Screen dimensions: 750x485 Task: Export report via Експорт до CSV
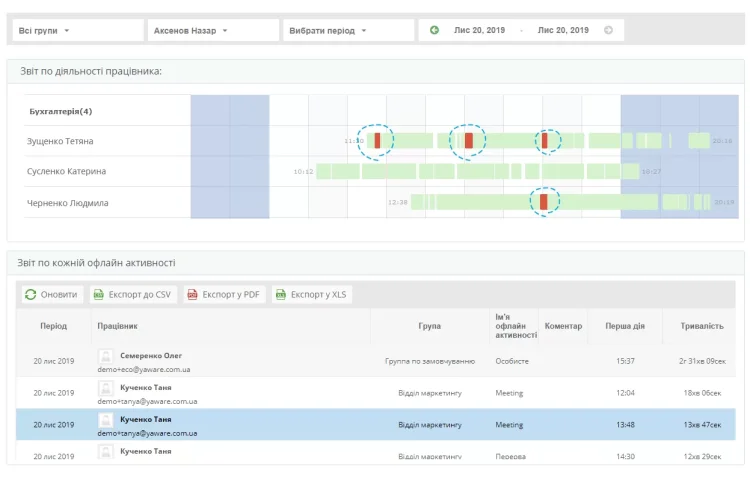tap(133, 295)
